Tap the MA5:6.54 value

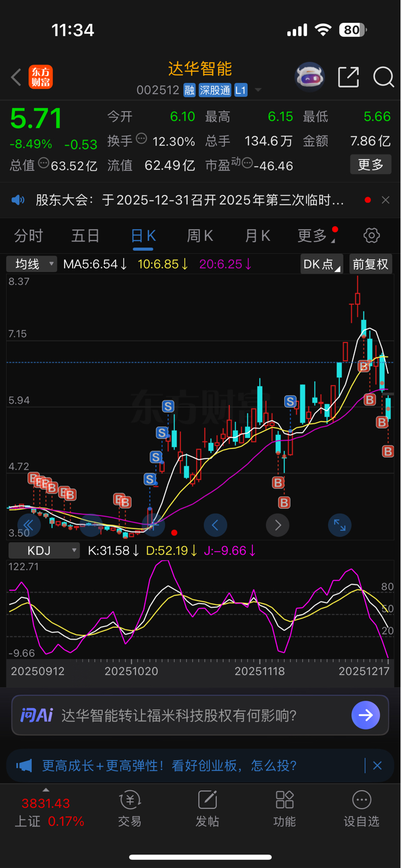coord(95,264)
